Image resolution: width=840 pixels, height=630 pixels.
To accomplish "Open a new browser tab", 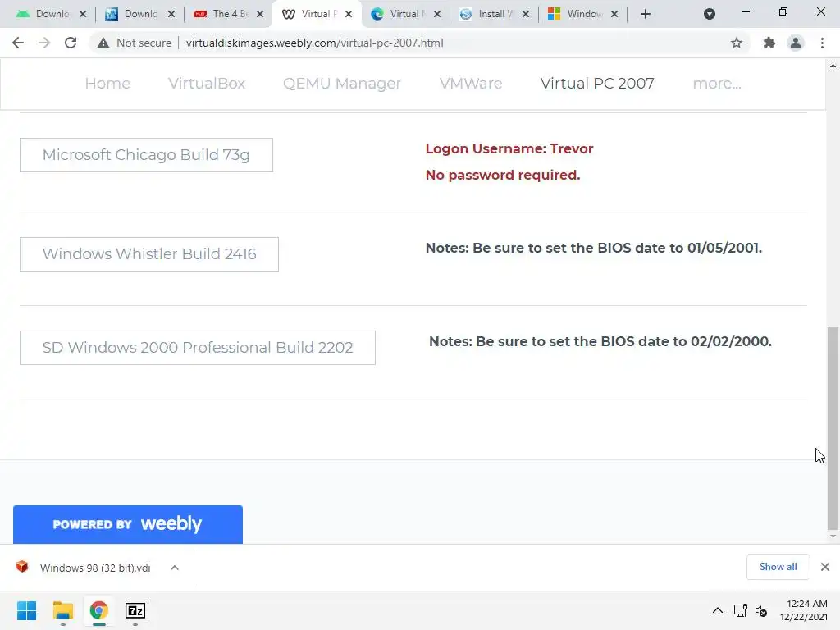I will tap(646, 14).
